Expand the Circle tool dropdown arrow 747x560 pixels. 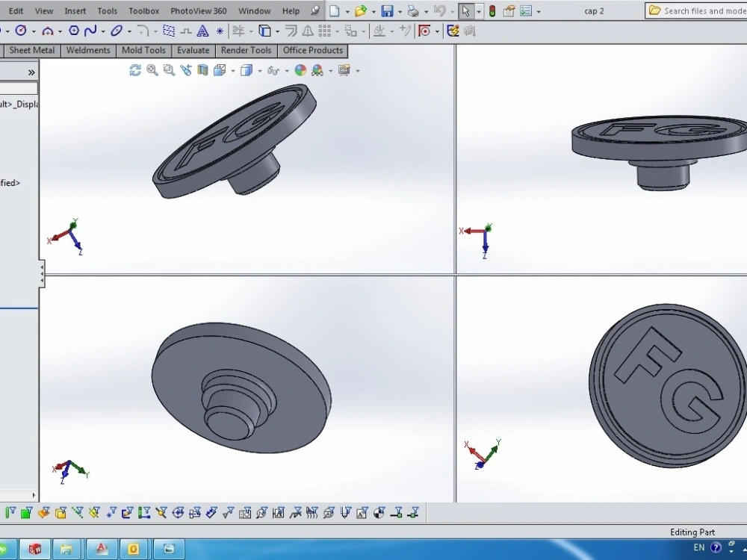tap(34, 32)
